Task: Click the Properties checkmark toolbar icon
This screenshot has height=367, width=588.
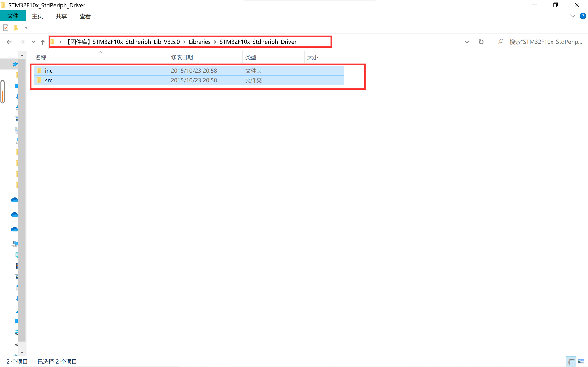Action: (6, 28)
